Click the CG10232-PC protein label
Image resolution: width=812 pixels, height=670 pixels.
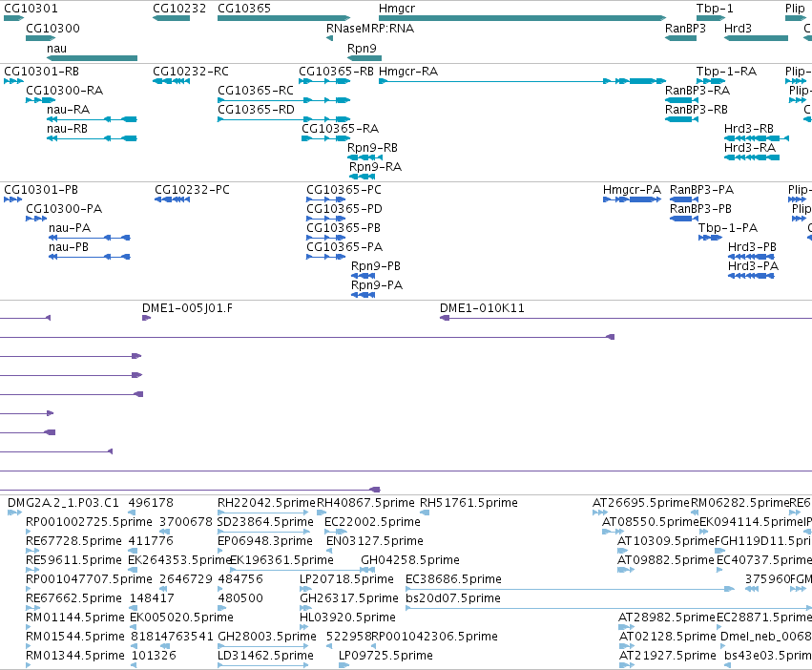point(192,190)
